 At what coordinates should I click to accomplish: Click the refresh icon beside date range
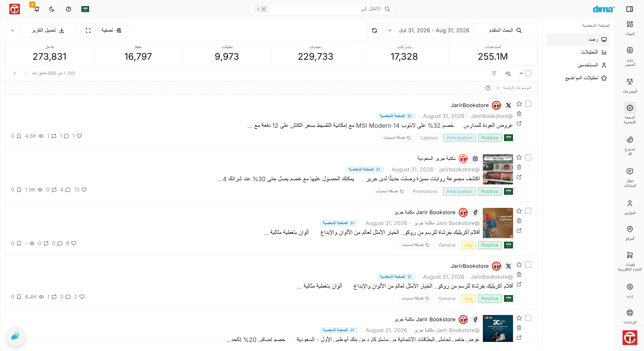[x=375, y=30]
